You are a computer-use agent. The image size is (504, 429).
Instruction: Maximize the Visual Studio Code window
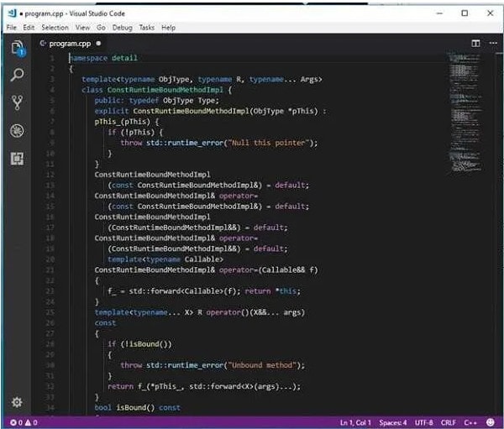coord(465,13)
